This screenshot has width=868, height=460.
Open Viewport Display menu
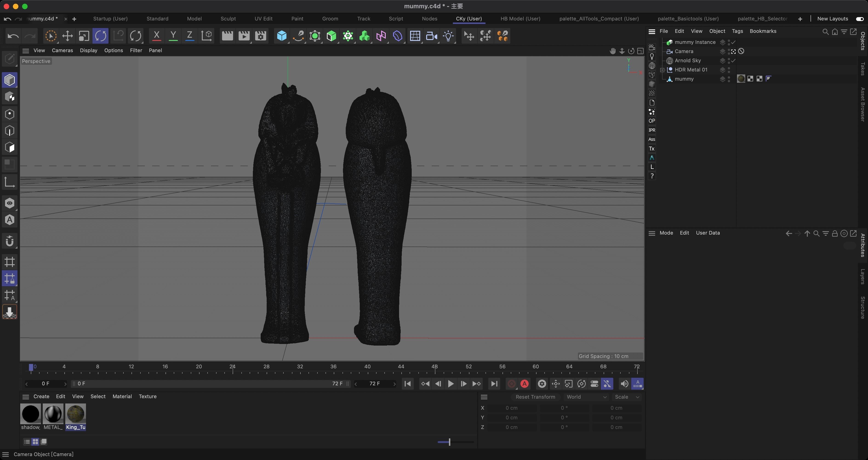point(88,51)
